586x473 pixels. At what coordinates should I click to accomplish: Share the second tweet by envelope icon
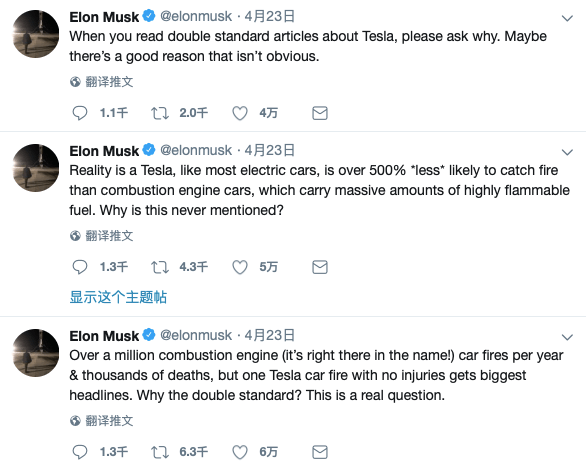pyautogui.click(x=320, y=267)
